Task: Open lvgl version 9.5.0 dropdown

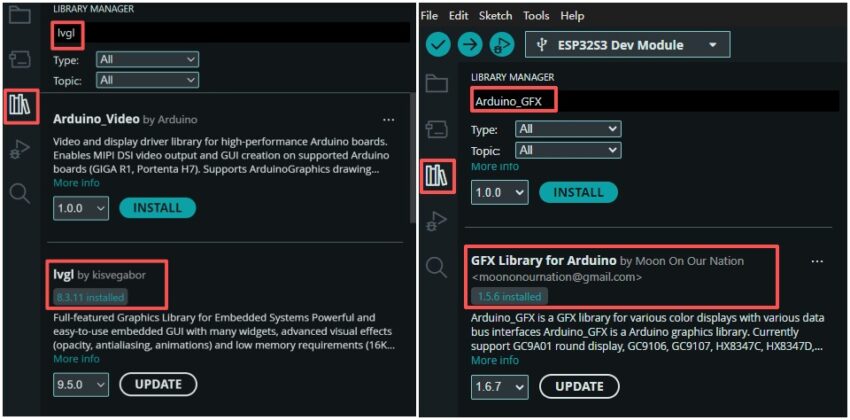Action: click(x=81, y=385)
